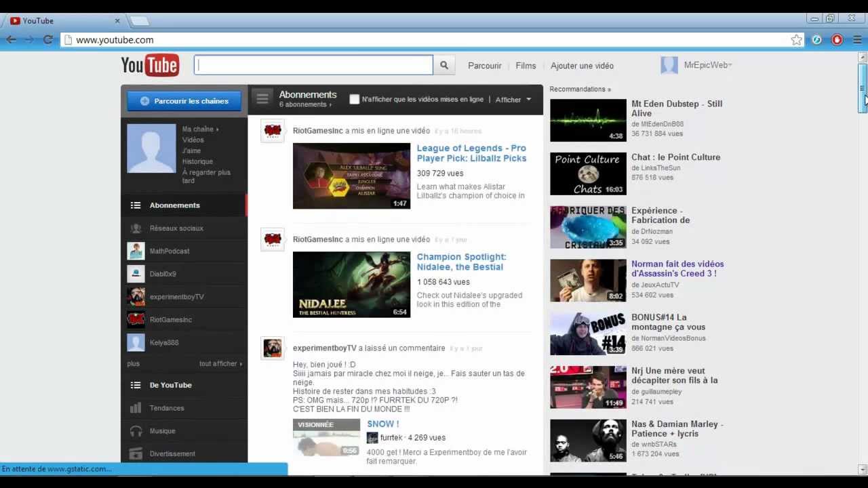Open "Expérience - Fabrication de" title
The width and height of the screenshot is (868, 488).
[660, 216]
